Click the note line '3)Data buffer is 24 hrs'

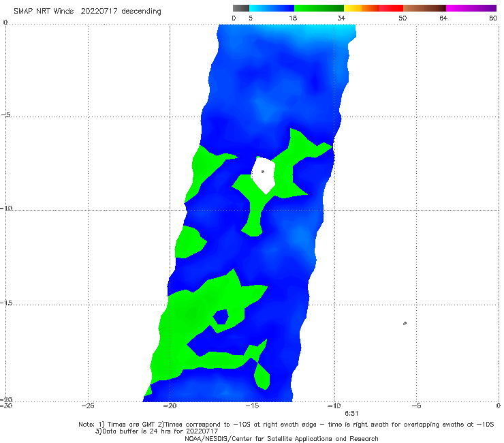157,431
